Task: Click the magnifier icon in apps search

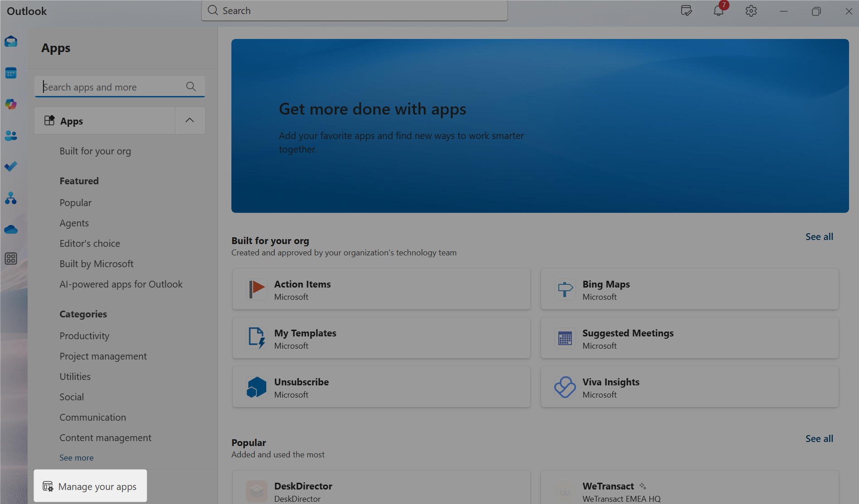Action: click(x=191, y=86)
